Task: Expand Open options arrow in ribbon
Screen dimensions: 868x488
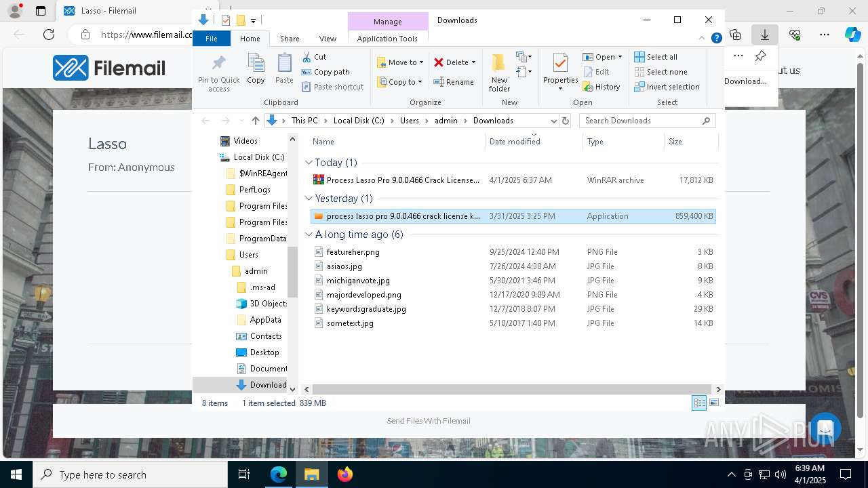Action: (620, 57)
